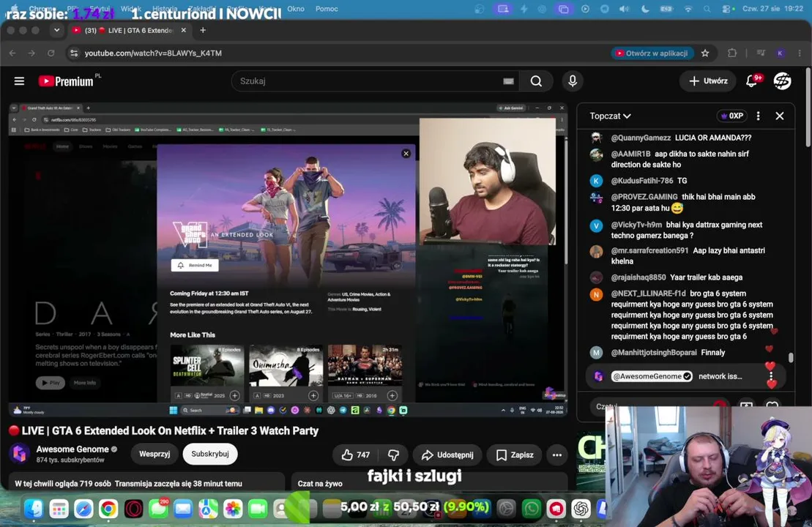Like the live stream

point(355,455)
